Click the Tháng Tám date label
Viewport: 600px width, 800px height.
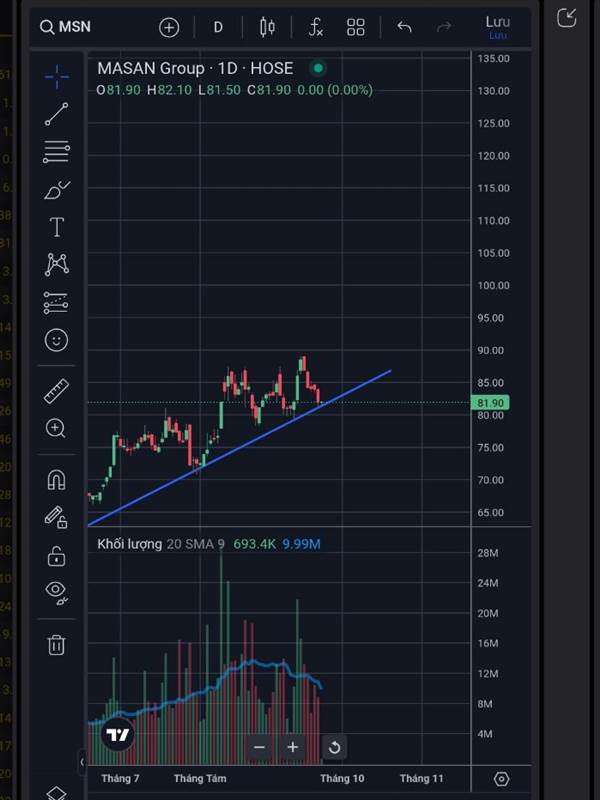click(200, 779)
